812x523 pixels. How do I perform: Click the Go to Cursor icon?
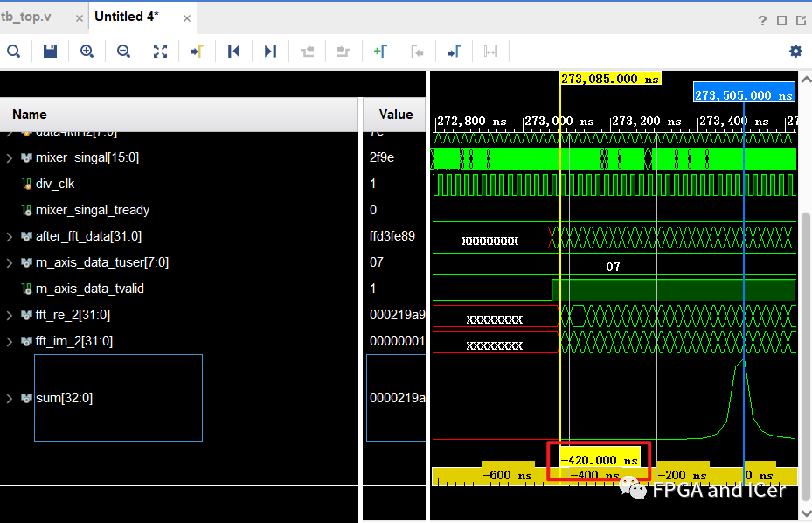click(x=197, y=52)
